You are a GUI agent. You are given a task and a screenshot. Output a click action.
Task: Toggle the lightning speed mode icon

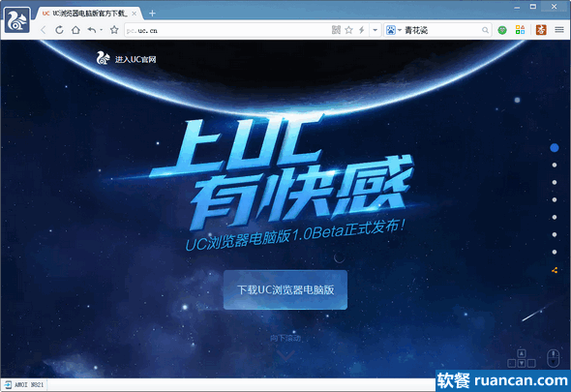[362, 30]
